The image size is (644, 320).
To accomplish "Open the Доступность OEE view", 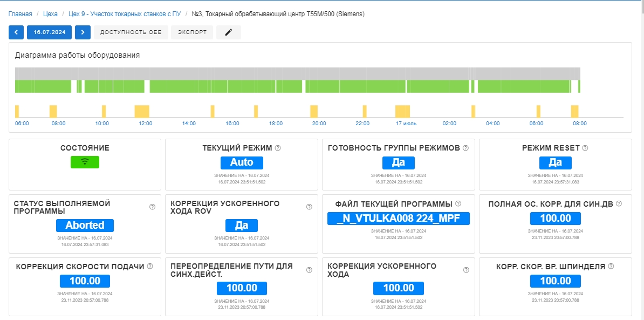I will click(131, 32).
